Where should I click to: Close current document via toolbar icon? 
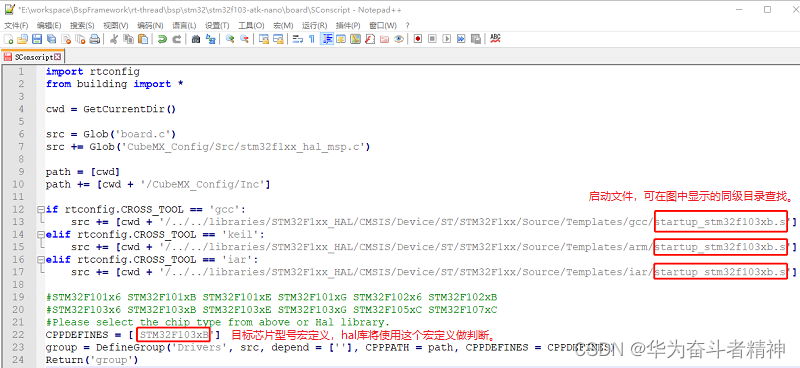coord(66,39)
